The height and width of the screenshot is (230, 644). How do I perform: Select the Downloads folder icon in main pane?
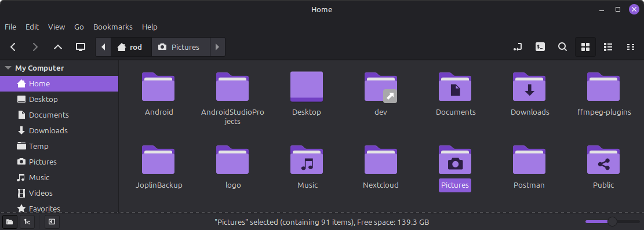click(x=529, y=87)
